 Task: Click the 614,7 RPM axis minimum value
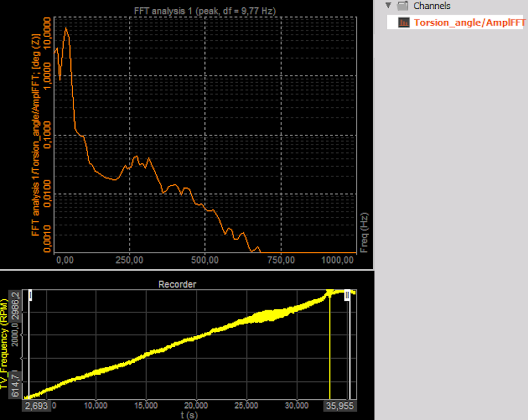point(15,384)
